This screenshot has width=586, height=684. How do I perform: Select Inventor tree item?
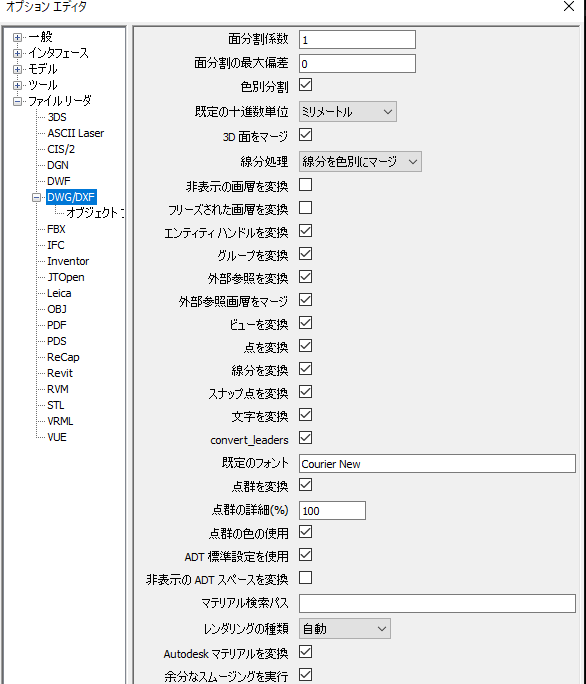(x=68, y=261)
